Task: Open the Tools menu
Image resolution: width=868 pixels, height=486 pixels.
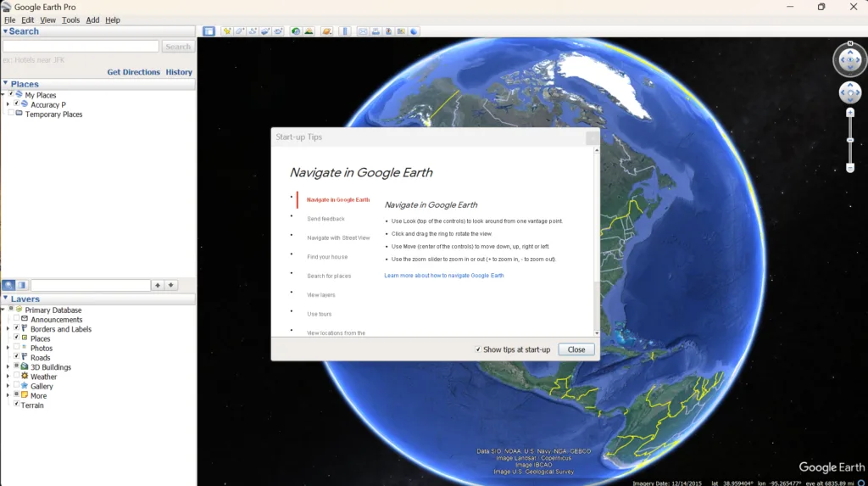Action: coord(70,20)
